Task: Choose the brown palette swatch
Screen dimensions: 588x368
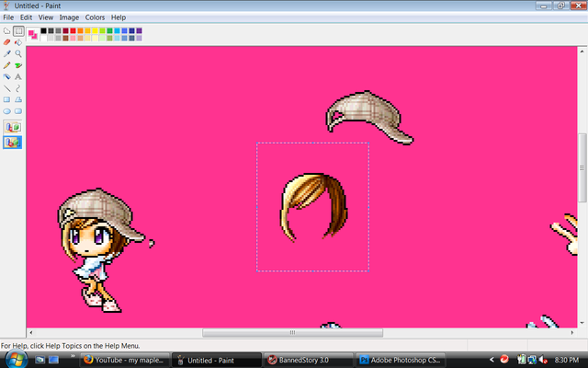Action: [x=65, y=38]
